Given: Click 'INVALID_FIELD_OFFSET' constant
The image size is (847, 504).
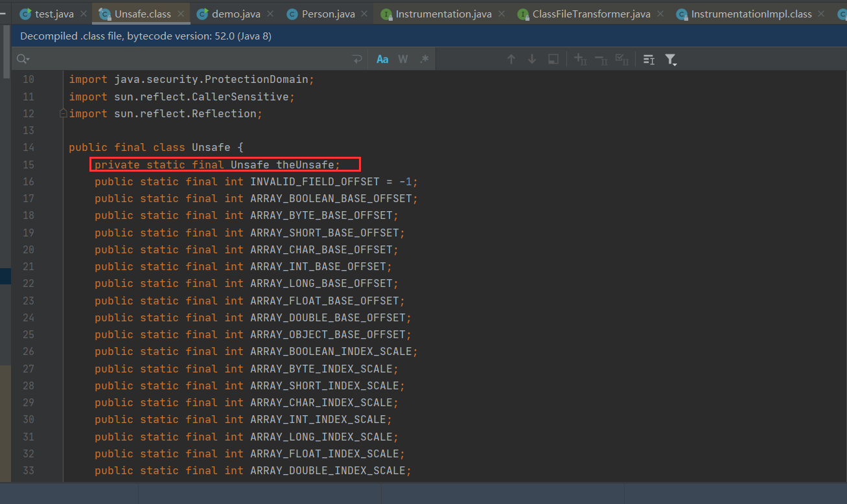Looking at the screenshot, I should pos(315,181).
